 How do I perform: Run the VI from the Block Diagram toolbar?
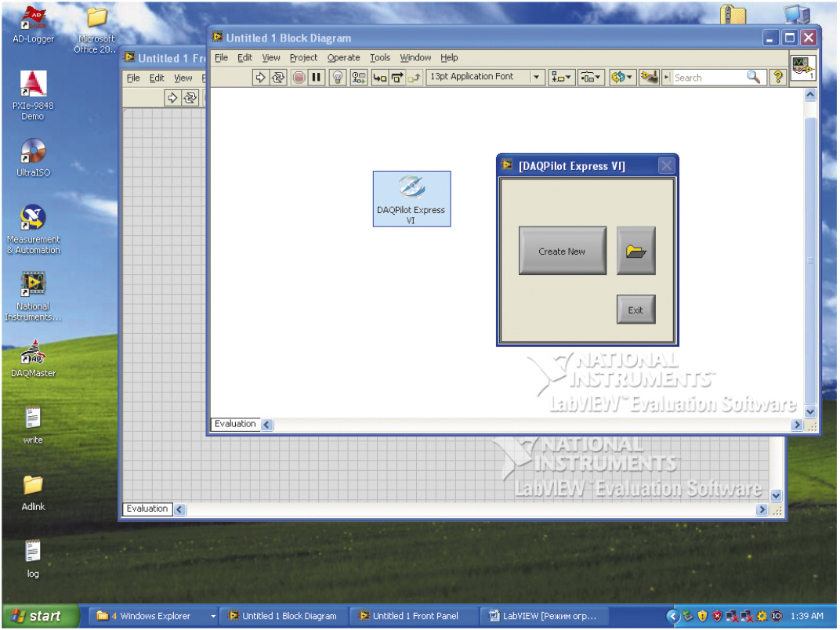tap(260, 78)
